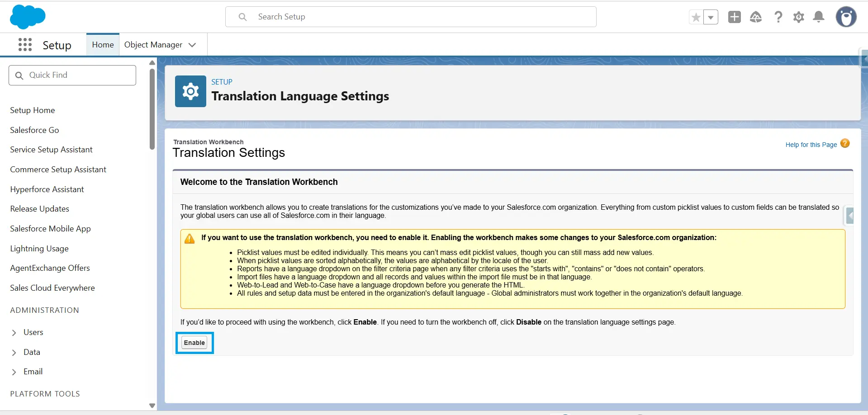The width and height of the screenshot is (868, 415).
Task: Click the PLATFORM TOOLS section heading
Action: (x=45, y=394)
